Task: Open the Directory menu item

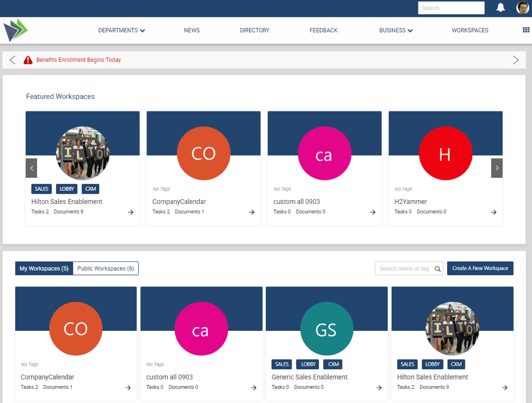Action: pos(255,31)
